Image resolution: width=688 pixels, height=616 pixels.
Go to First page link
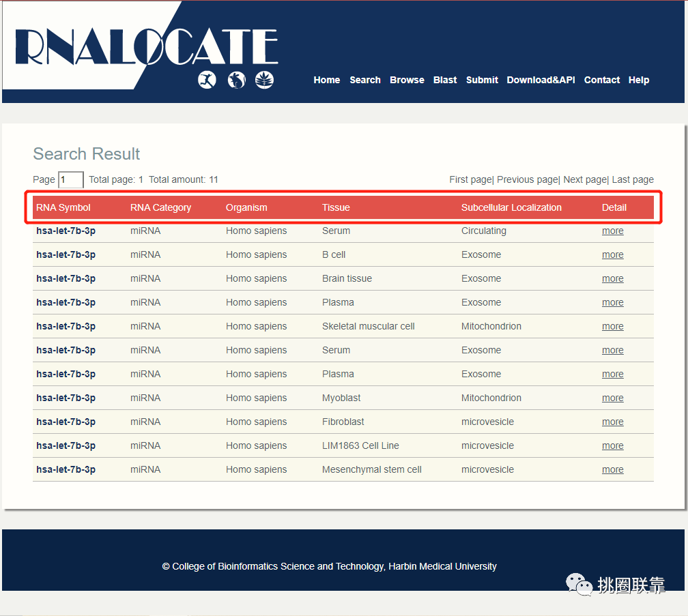coord(470,180)
